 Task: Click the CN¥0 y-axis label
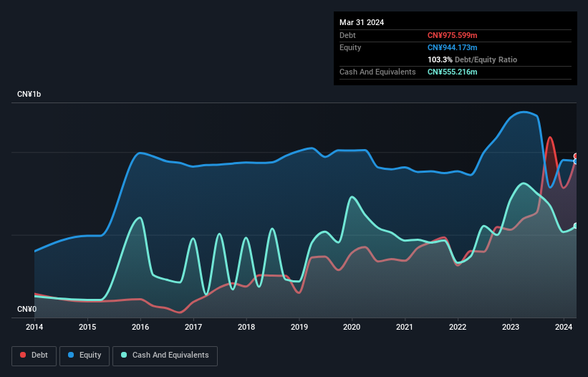click(x=27, y=309)
